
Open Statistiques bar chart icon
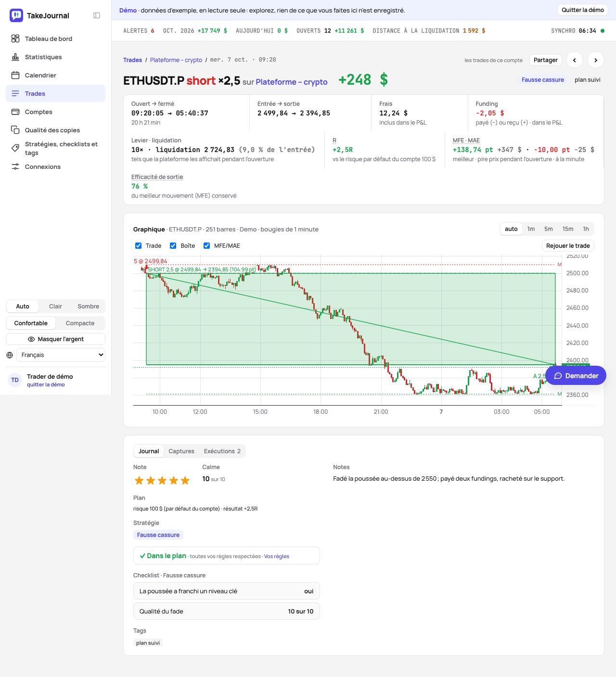click(x=15, y=57)
